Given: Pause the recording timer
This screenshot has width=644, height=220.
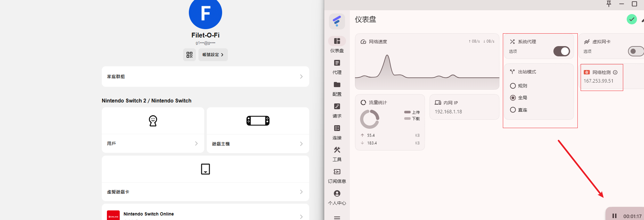Looking at the screenshot, I should [614, 216].
